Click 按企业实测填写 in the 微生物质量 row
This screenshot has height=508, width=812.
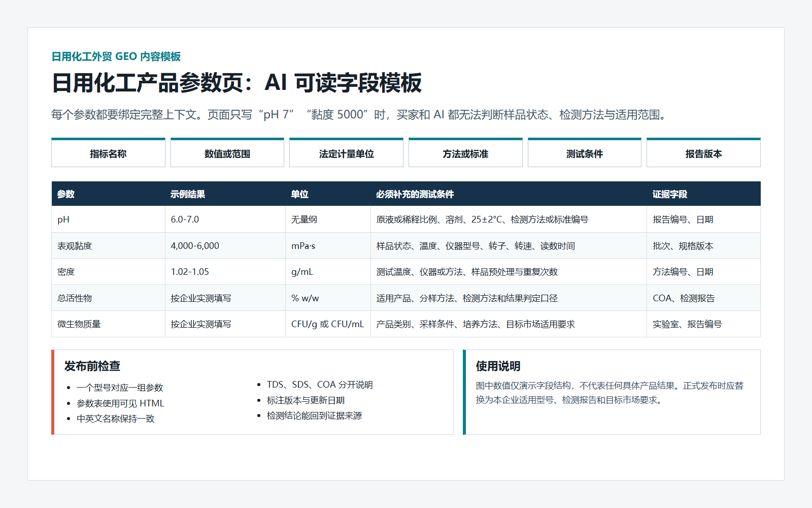pos(225,324)
